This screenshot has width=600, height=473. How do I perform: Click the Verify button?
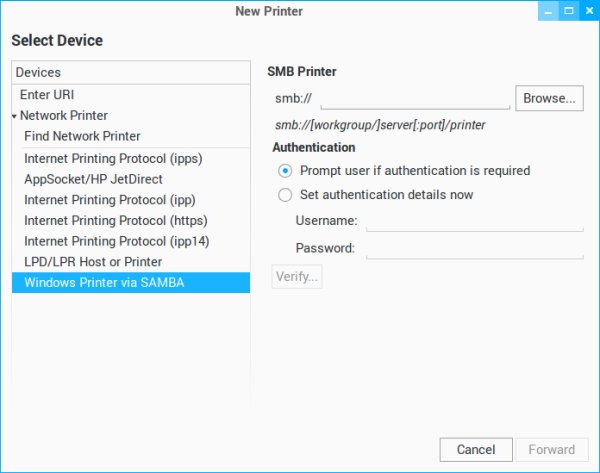click(297, 277)
